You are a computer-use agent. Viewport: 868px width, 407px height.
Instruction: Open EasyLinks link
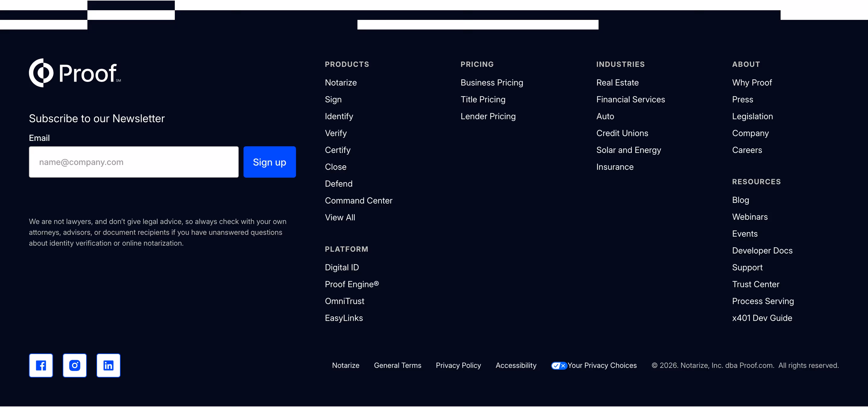(x=344, y=318)
